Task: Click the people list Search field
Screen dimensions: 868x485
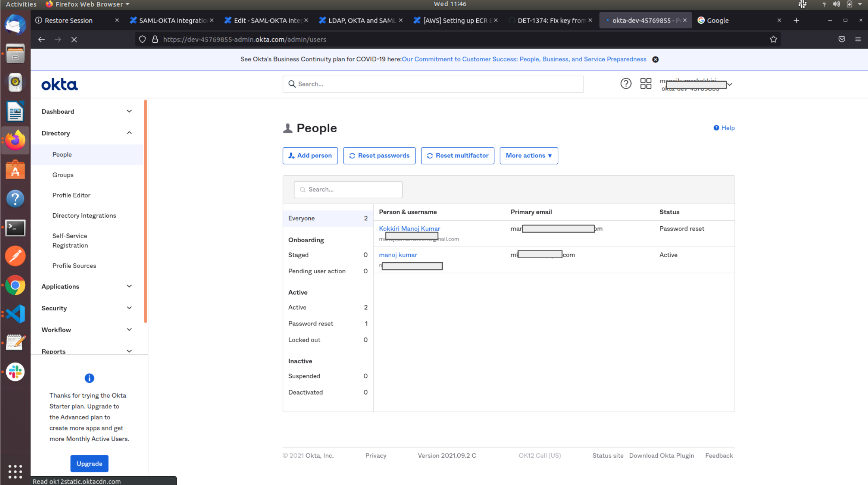Action: (x=348, y=190)
